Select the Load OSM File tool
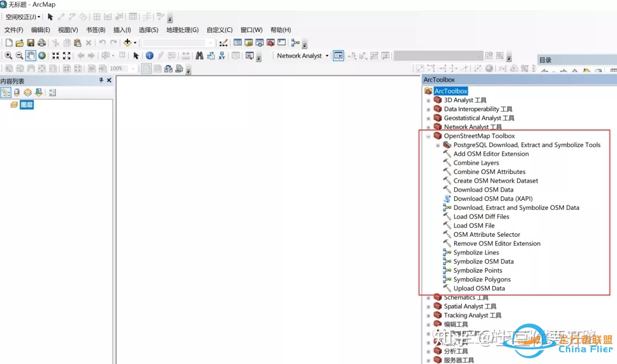This screenshot has height=364, width=617. (474, 225)
